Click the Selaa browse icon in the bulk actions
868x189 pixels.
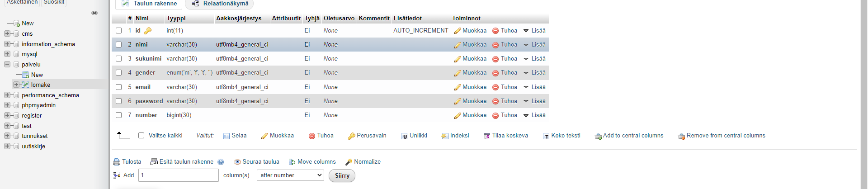click(x=226, y=136)
